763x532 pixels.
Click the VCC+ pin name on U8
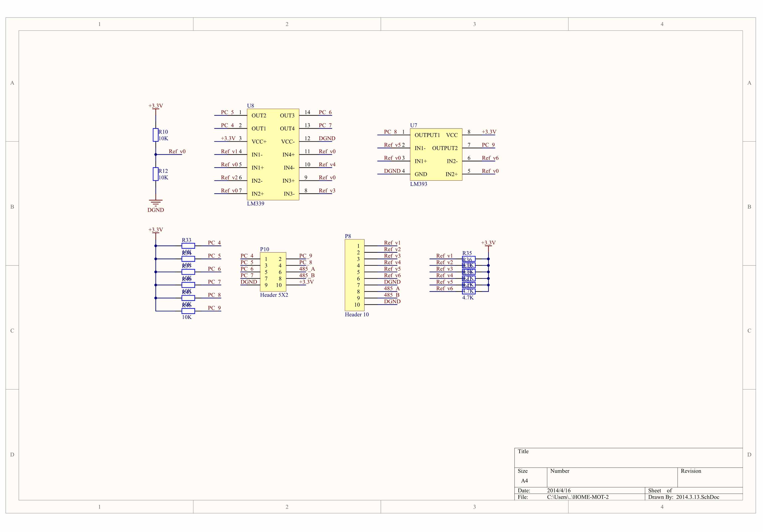[259, 142]
